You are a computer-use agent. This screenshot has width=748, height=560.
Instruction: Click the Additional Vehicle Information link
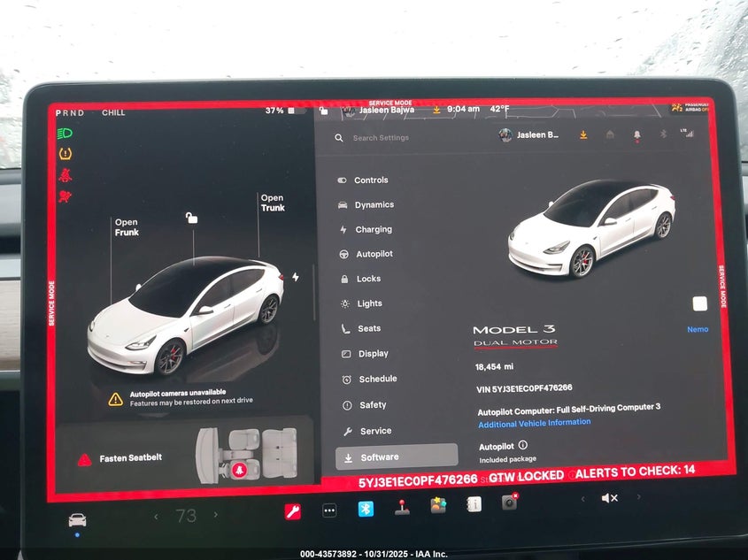(534, 422)
